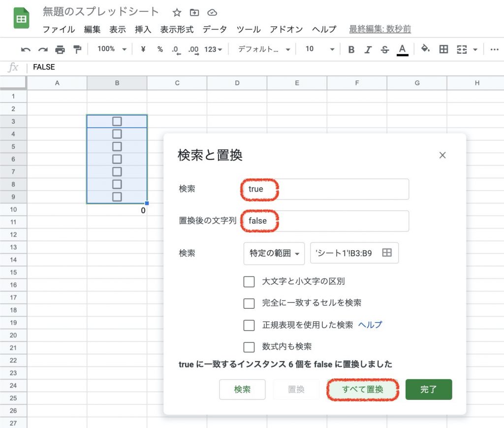Screen dimensions: 504x428
Task: Click the print icon in toolbar
Action: (60, 49)
